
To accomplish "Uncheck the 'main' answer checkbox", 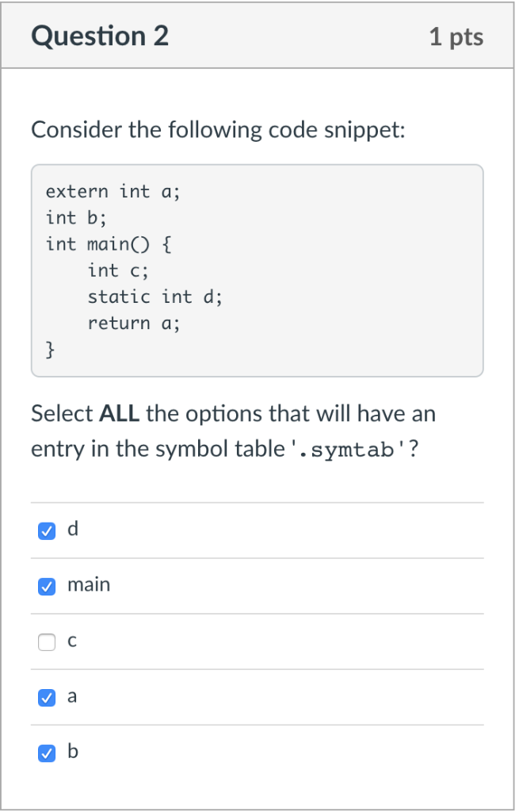I will 47,586.
